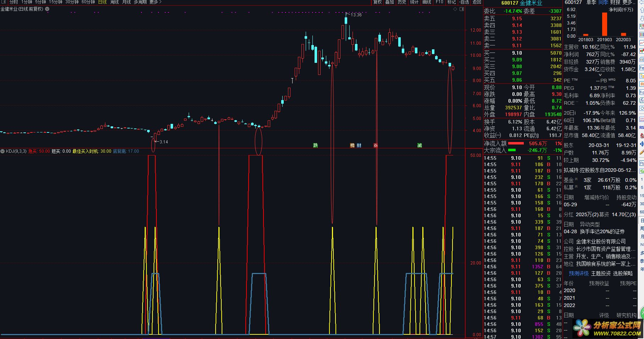Screen dimensions: 644x339
Task: Toggle the panel layout icon beside the diamond
Action: tap(462, 10)
